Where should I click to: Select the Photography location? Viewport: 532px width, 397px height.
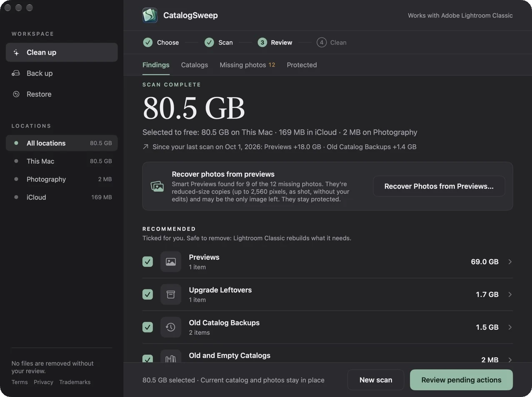point(62,179)
